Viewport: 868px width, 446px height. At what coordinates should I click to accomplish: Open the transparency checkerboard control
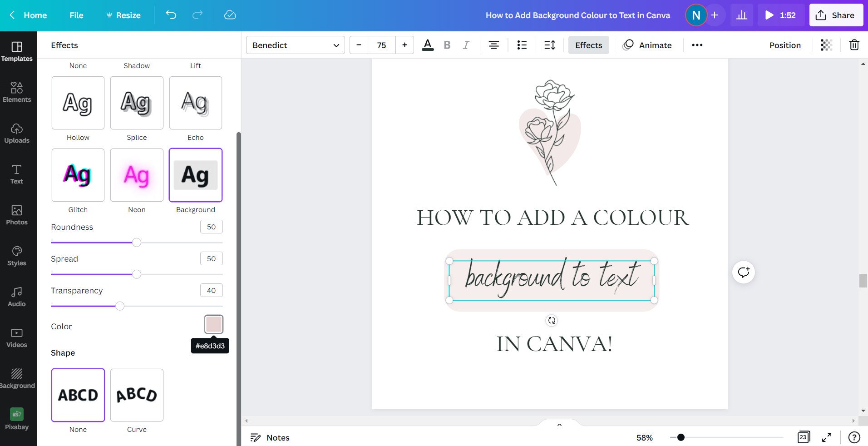[826, 45]
